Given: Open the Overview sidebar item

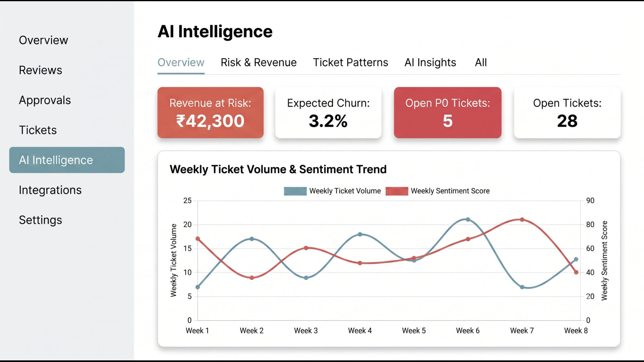Looking at the screenshot, I should coord(43,40).
